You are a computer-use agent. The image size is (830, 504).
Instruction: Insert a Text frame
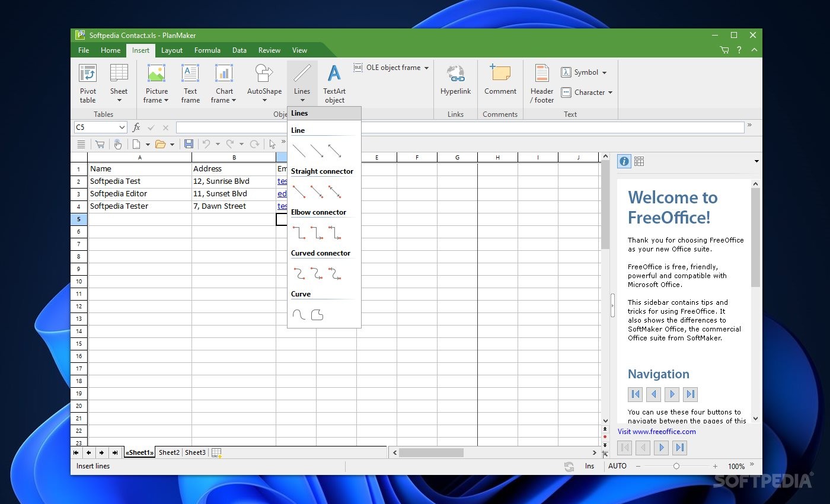pos(190,84)
